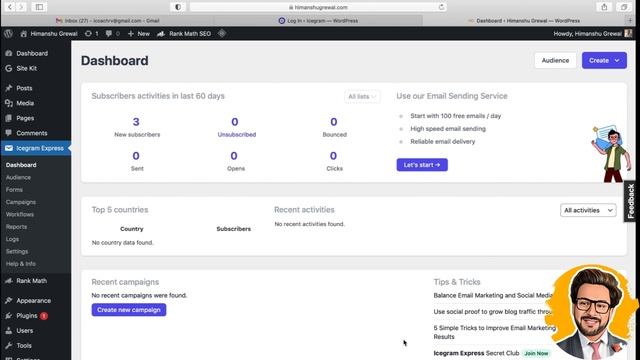Open the Forms submenu item
This screenshot has height=360, width=640.
(x=14, y=190)
